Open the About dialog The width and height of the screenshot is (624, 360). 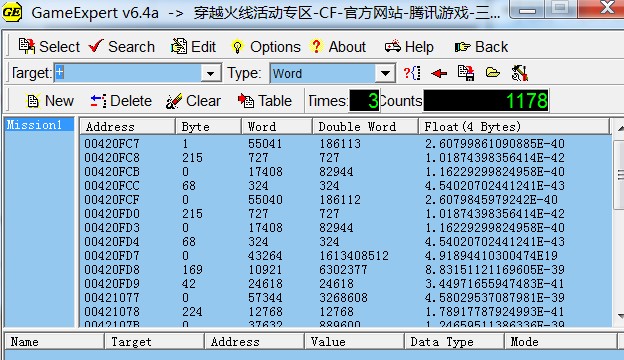point(339,47)
